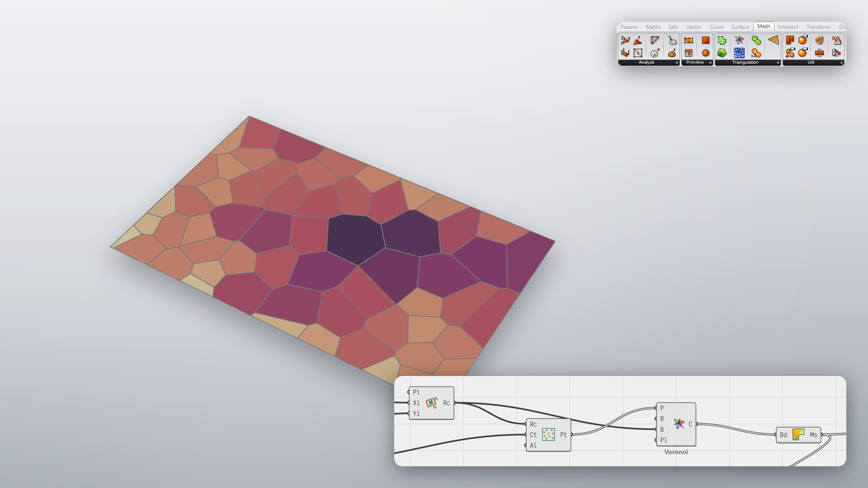Select the Voronoi tool in Triangulation panel
This screenshot has height=488, width=868.
click(739, 40)
